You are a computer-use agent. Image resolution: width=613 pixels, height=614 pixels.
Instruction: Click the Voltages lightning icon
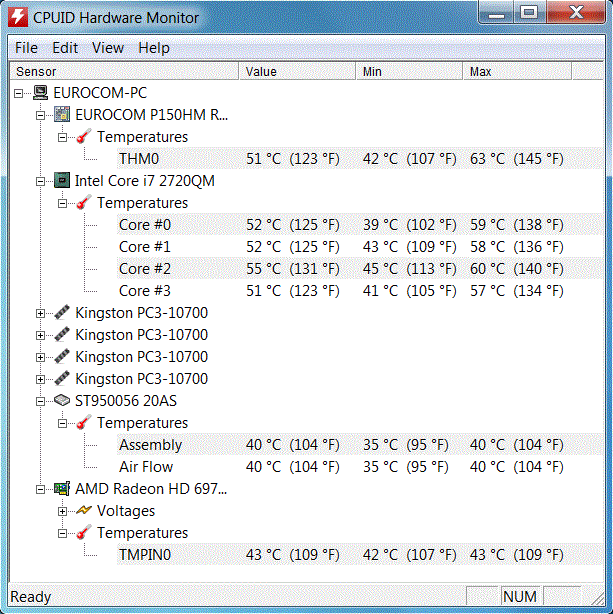[x=84, y=511]
